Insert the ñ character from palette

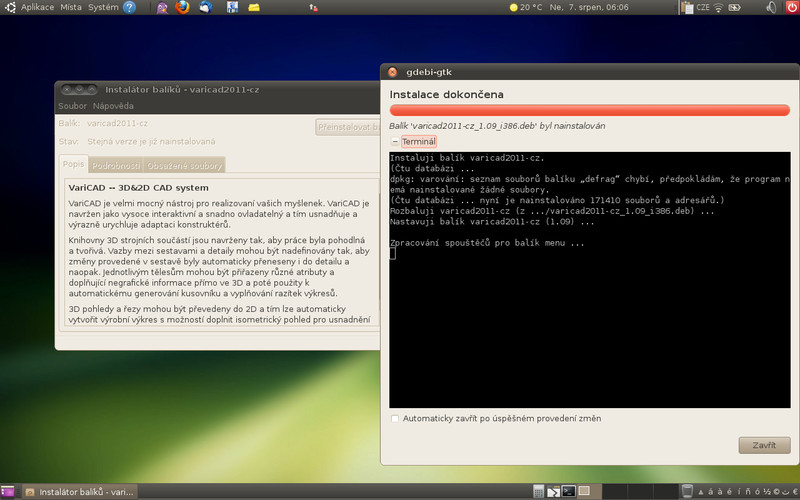(748, 492)
